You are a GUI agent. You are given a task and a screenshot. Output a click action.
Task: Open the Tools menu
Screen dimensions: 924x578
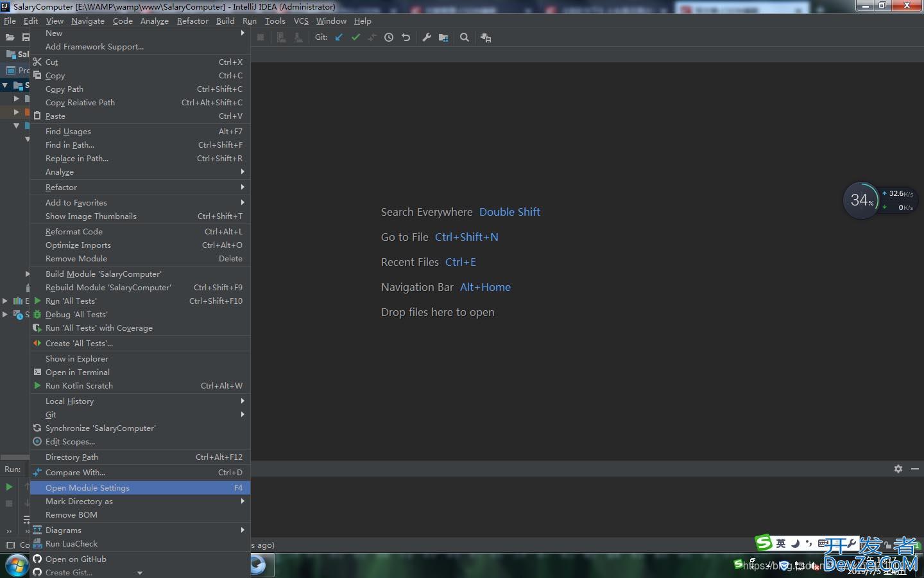[275, 21]
